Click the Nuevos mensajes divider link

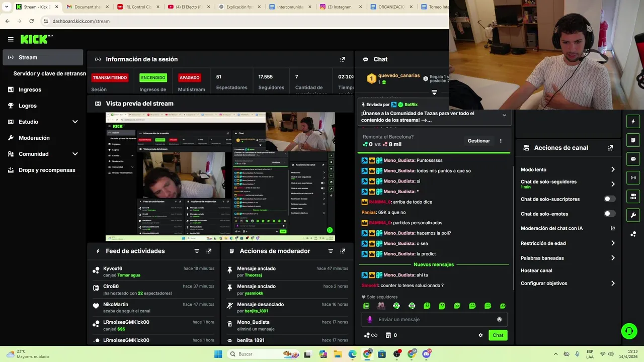coord(434,264)
